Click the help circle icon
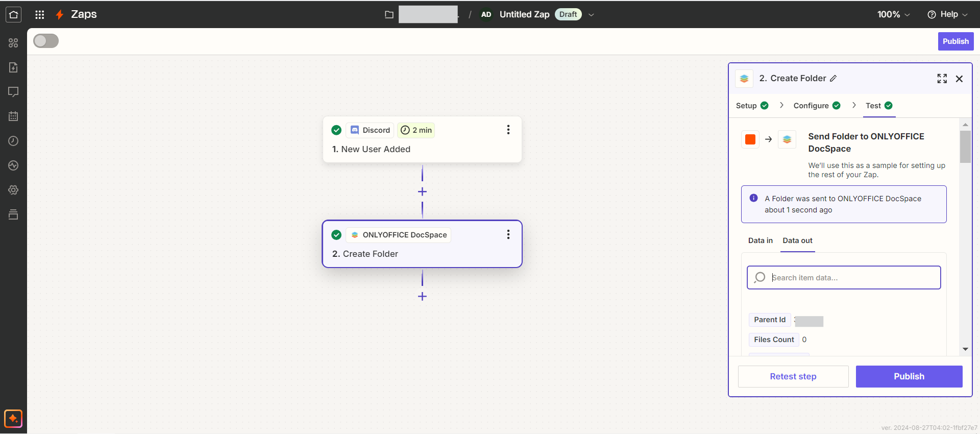Image resolution: width=980 pixels, height=434 pixels. [932, 15]
